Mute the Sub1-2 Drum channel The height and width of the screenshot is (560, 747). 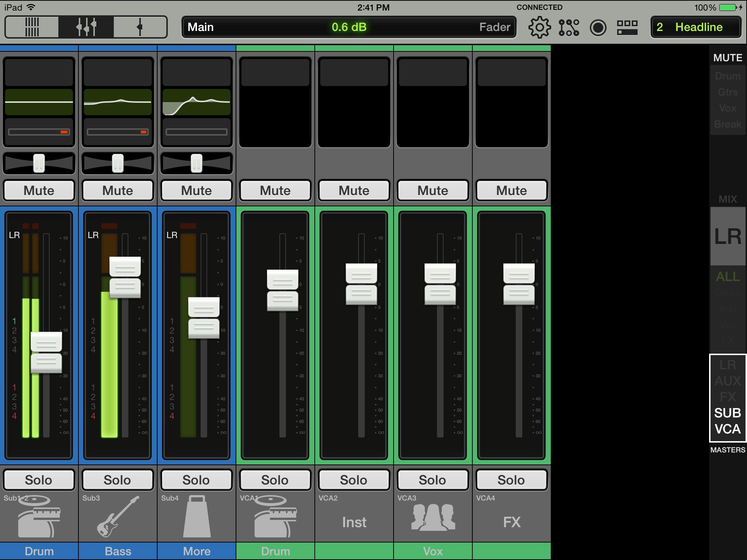(39, 190)
